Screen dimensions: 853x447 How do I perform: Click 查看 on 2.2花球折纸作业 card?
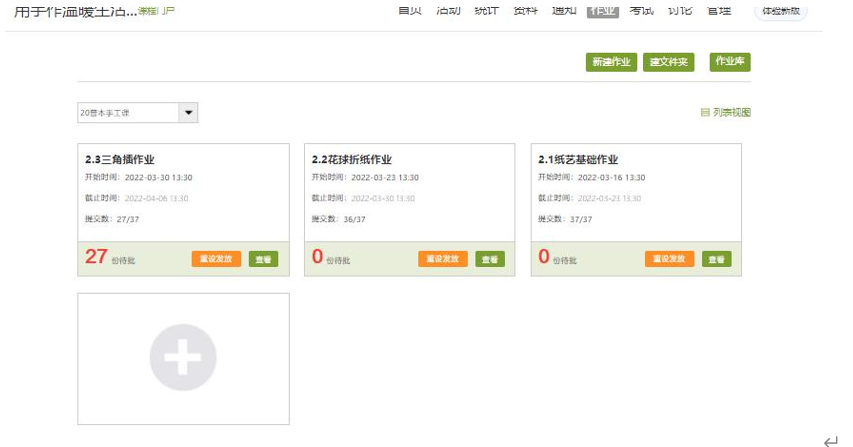coord(490,259)
